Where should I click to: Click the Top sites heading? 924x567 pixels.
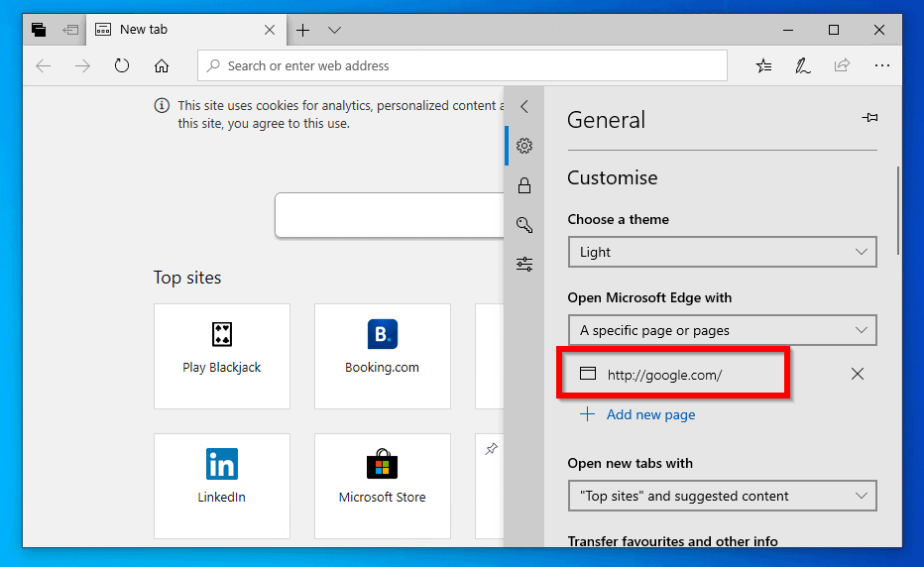187,277
